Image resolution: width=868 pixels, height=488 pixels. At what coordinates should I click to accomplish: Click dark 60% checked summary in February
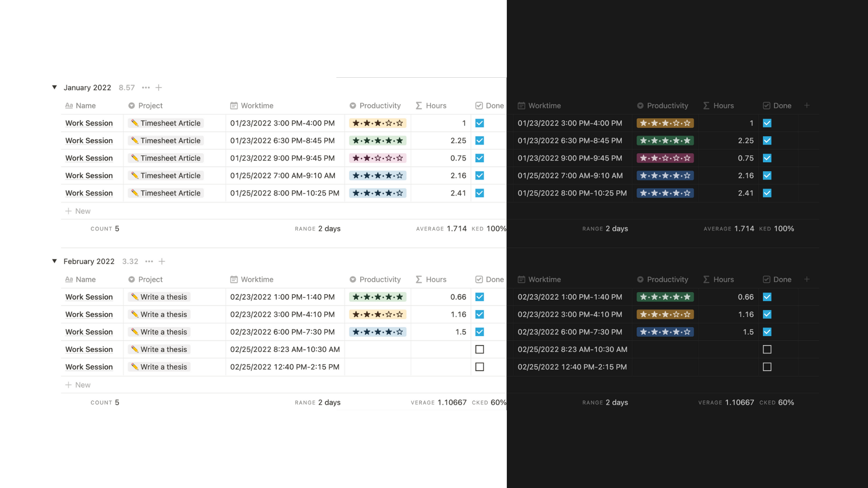click(x=777, y=403)
